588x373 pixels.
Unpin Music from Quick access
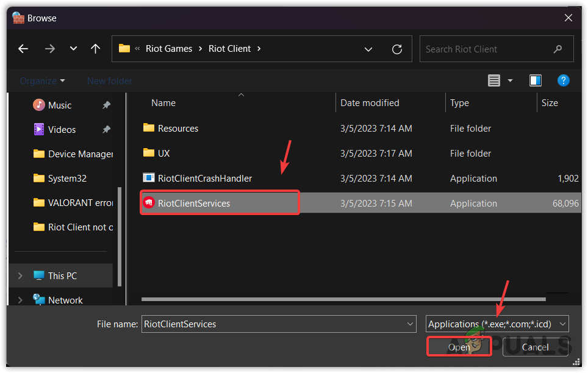(x=106, y=105)
